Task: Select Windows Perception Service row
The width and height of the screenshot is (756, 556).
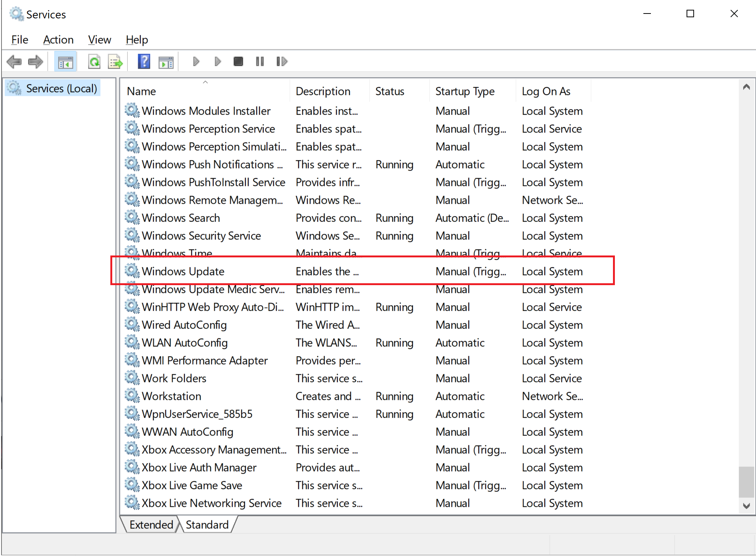Action: click(x=358, y=129)
